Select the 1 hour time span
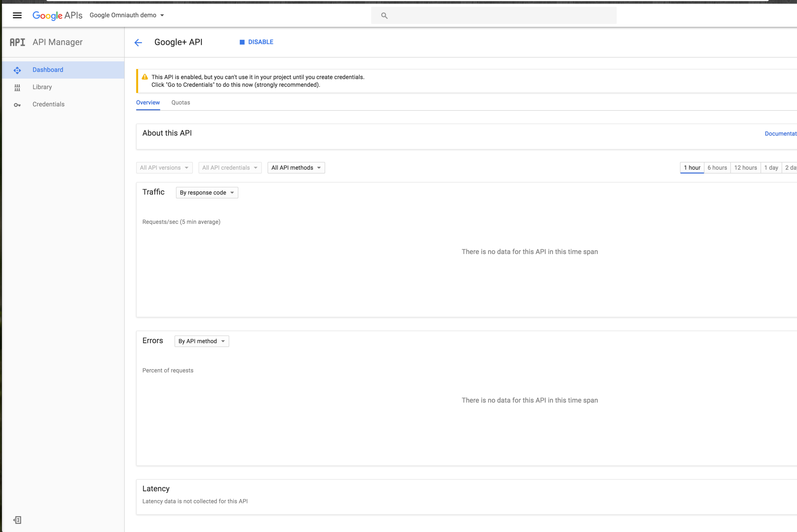Image resolution: width=797 pixels, height=532 pixels. pos(692,168)
